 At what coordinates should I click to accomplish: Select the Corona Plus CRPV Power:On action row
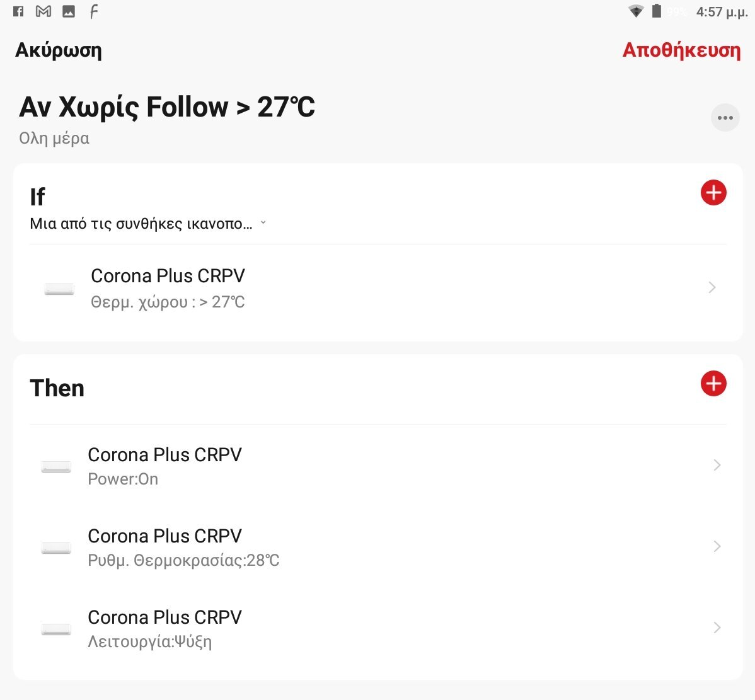tap(378, 466)
